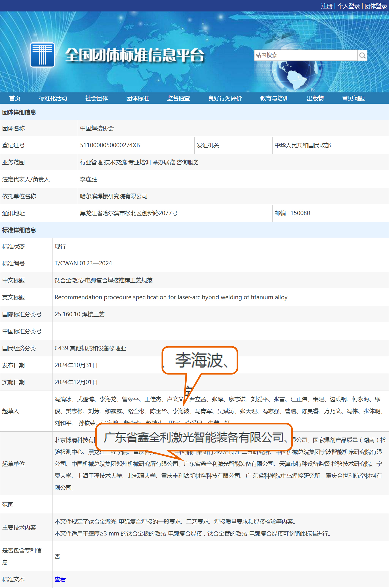Image resolution: width=389 pixels, height=588 pixels.
Task: Click the search magnifier icon
Action: click(x=362, y=55)
